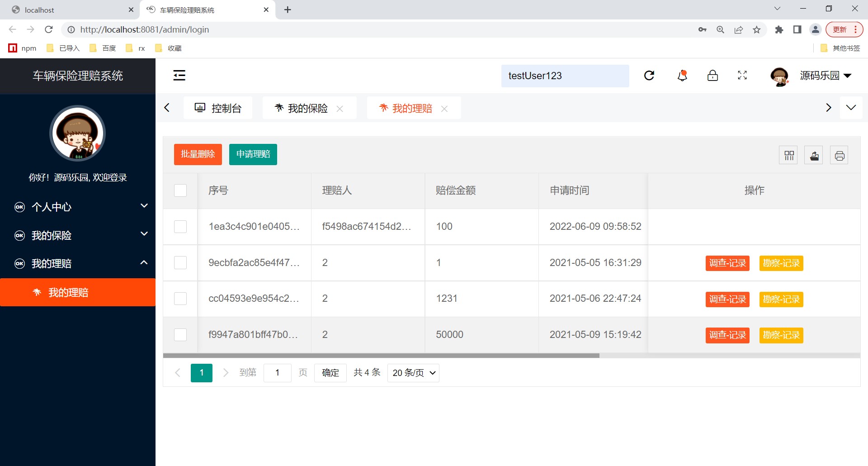Open a new browser tab
The image size is (868, 466).
[288, 10]
